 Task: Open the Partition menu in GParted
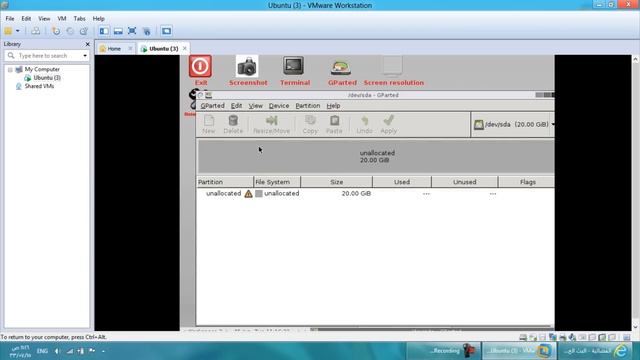308,106
